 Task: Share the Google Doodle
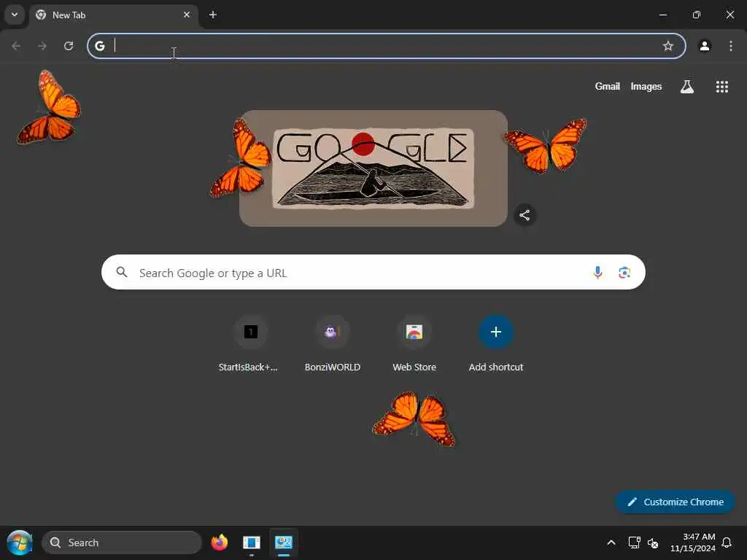coord(525,215)
